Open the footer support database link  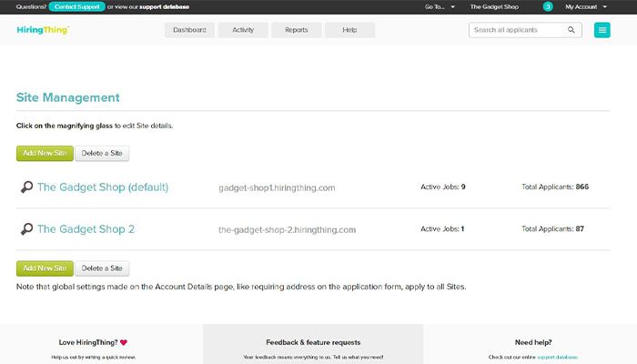[x=557, y=357]
